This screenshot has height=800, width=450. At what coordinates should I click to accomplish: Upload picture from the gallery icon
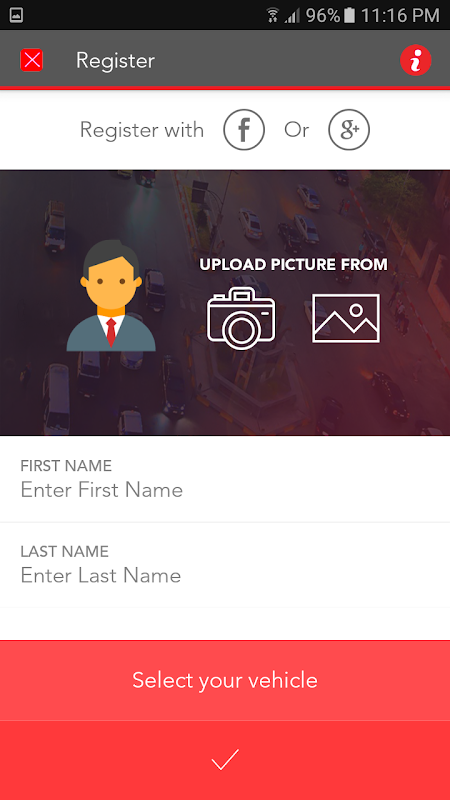tap(346, 318)
